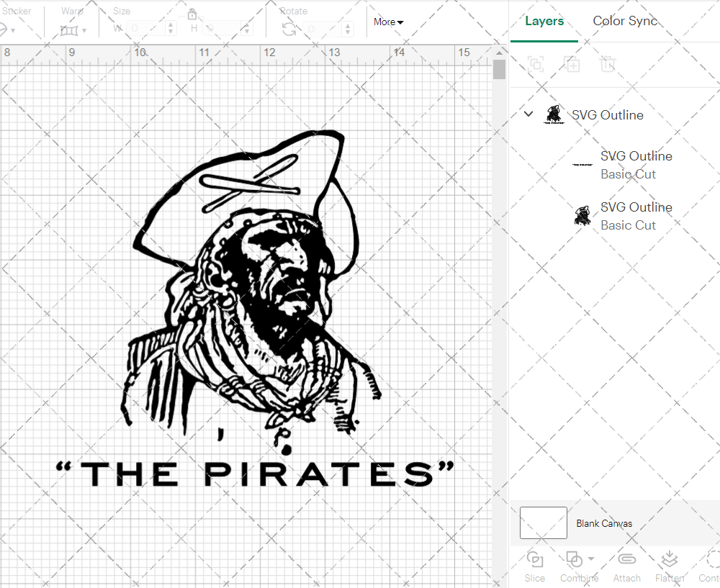720x588 pixels.
Task: Click the Height stepper arrows
Action: pyautogui.click(x=246, y=29)
